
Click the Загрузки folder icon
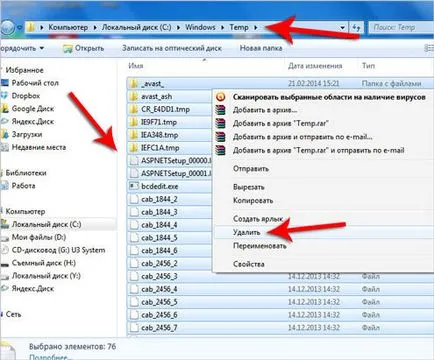coord(4,134)
